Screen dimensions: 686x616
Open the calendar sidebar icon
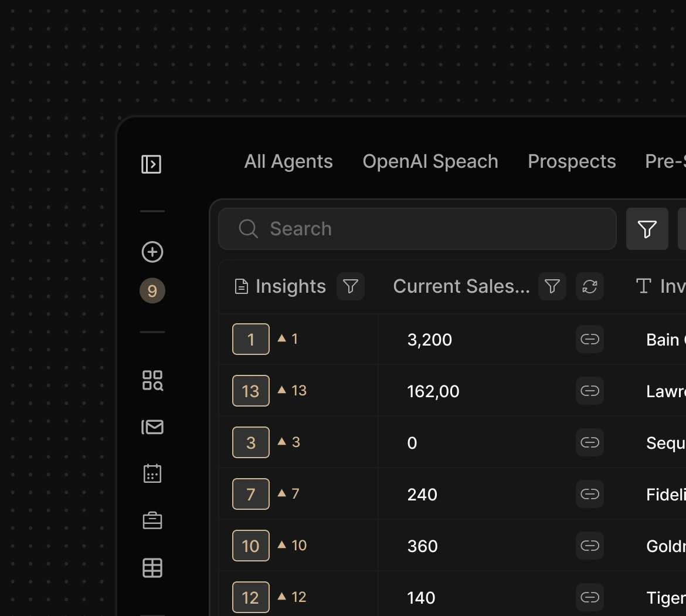tap(152, 473)
